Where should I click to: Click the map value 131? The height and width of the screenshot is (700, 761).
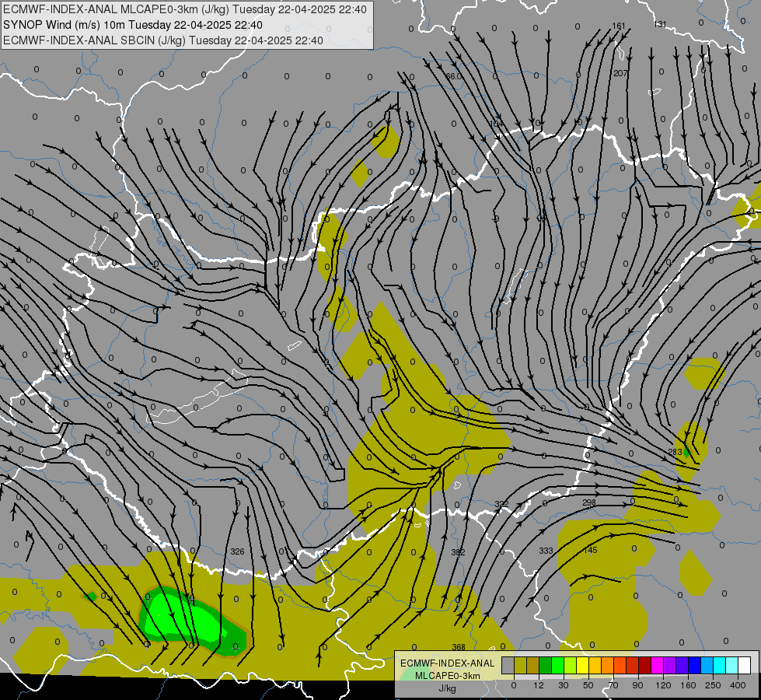pyautogui.click(x=660, y=24)
